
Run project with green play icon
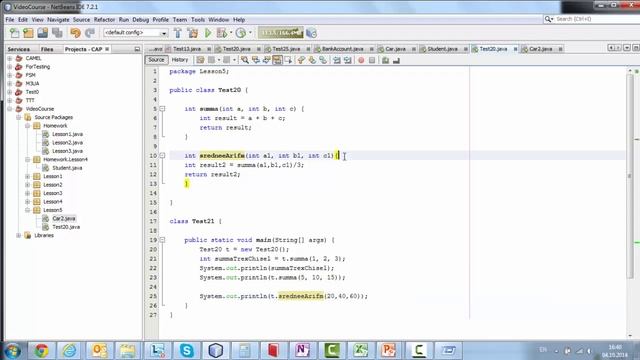[208, 33]
